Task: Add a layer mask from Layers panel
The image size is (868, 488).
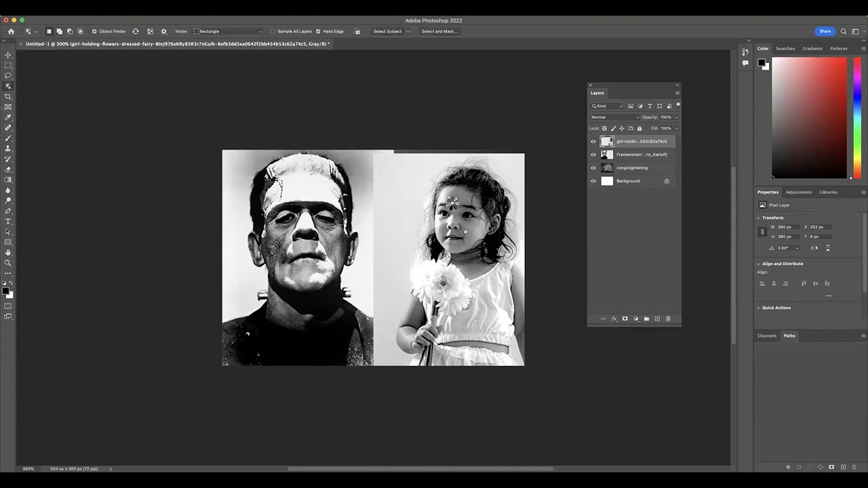Action: pos(625,319)
